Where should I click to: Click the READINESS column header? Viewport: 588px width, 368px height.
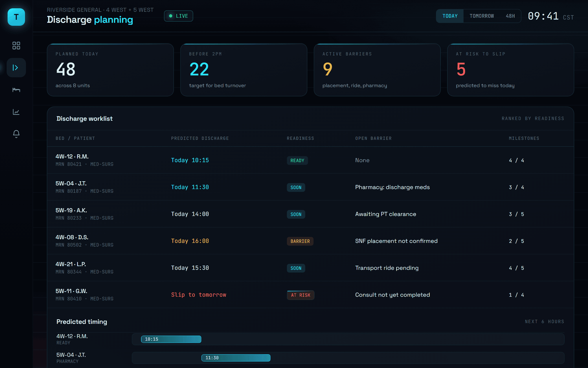tap(300, 138)
